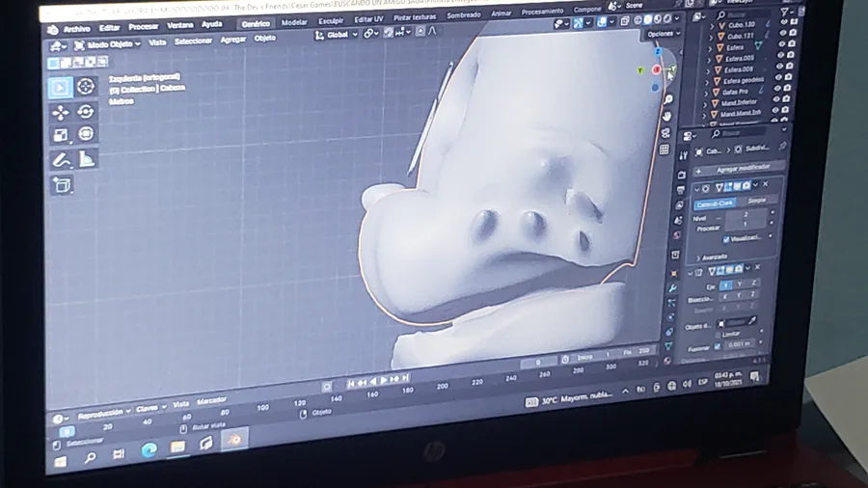The height and width of the screenshot is (488, 868).
Task: Open the Modo Objeto mode dropdown
Action: coord(108,44)
